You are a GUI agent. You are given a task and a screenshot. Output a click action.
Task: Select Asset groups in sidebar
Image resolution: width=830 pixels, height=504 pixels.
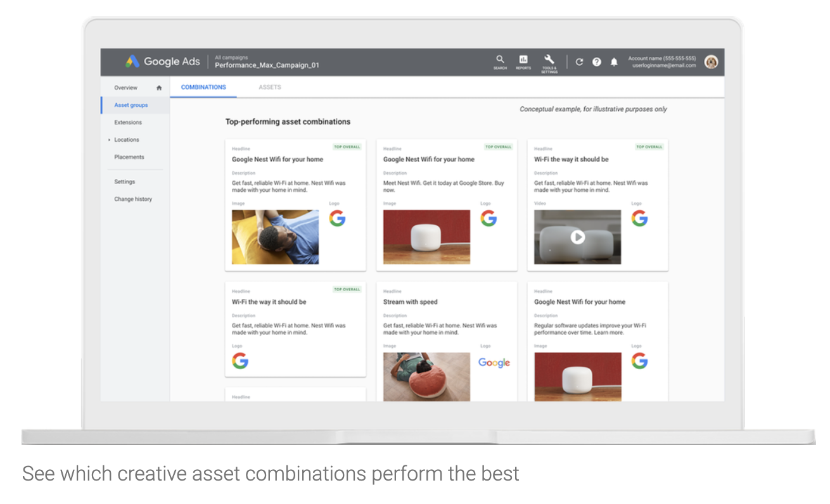131,105
